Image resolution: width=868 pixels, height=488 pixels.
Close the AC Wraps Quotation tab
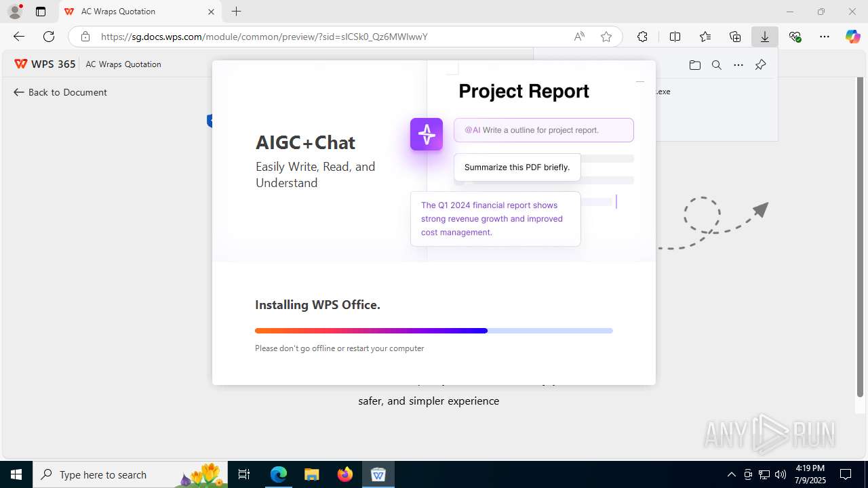coord(211,12)
